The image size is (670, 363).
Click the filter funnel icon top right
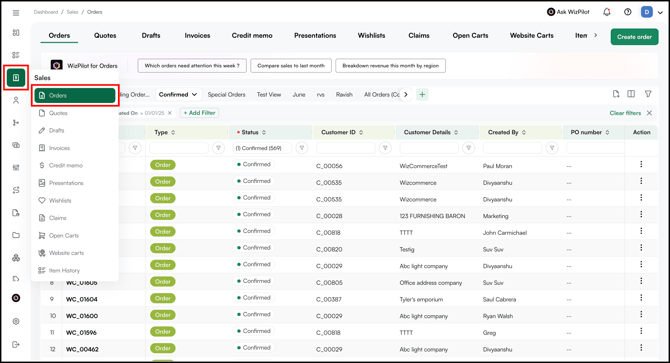[648, 94]
